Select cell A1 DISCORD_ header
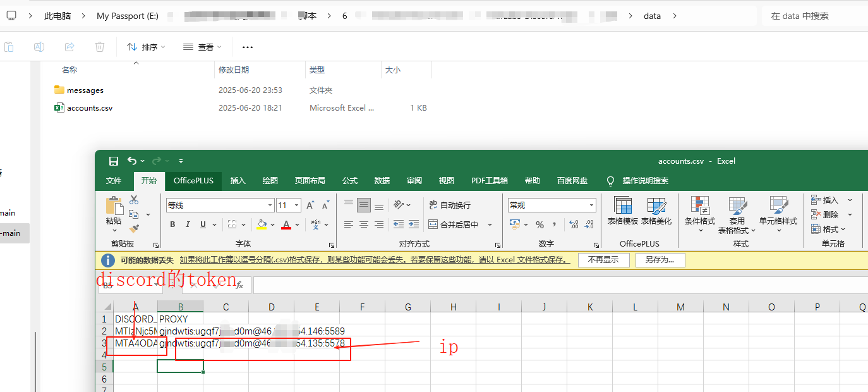 (x=135, y=319)
